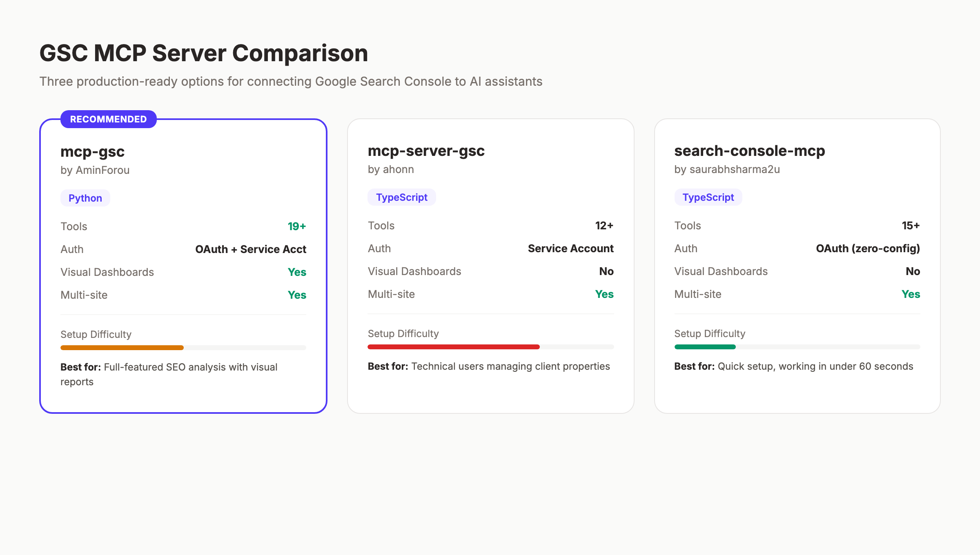The image size is (980, 555).
Task: Click the GSC MCP Server Comparison title
Action: tap(203, 52)
